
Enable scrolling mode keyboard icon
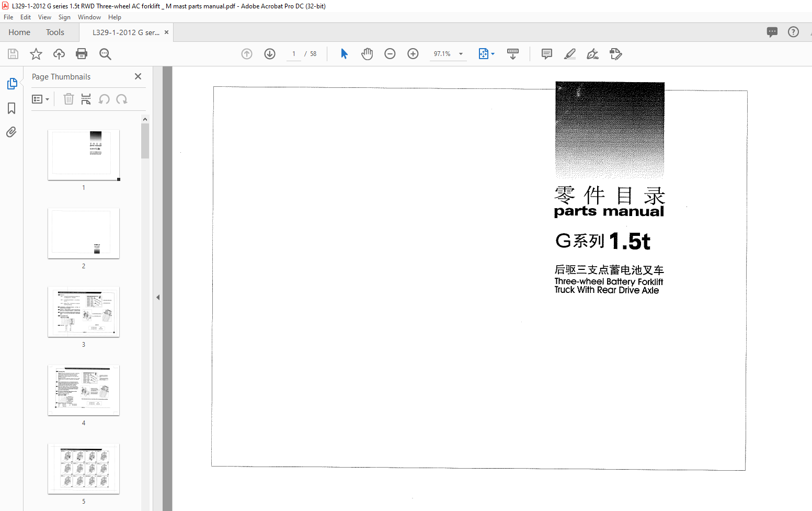click(x=513, y=54)
